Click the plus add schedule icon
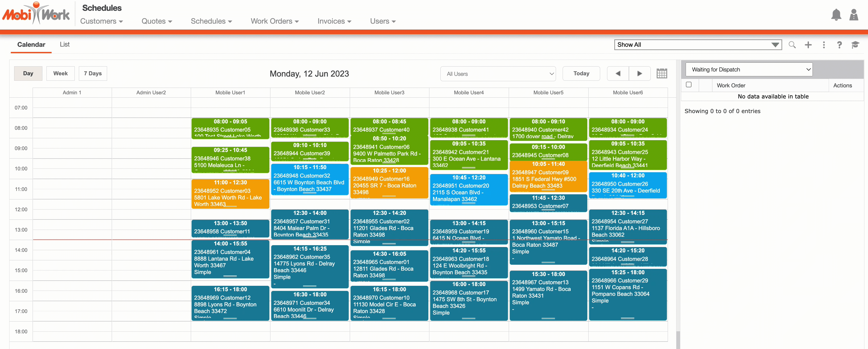The height and width of the screenshot is (349, 868). pyautogui.click(x=808, y=45)
